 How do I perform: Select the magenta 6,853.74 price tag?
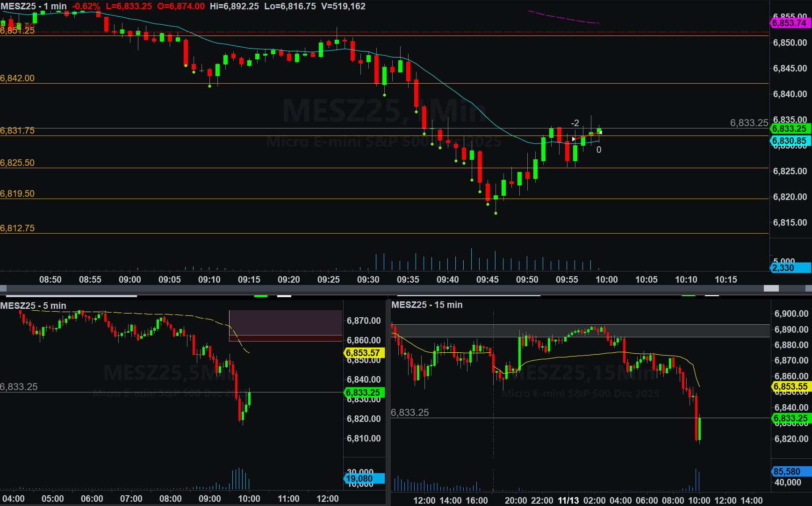point(790,23)
